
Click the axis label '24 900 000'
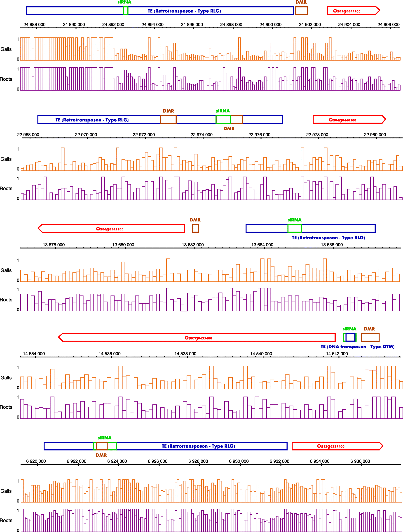270,25
